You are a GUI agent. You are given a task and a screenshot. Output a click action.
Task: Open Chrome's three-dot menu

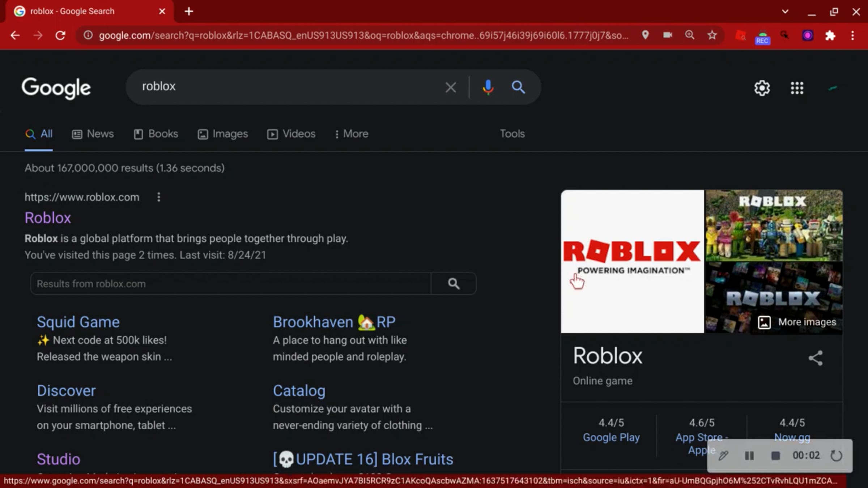tap(852, 35)
